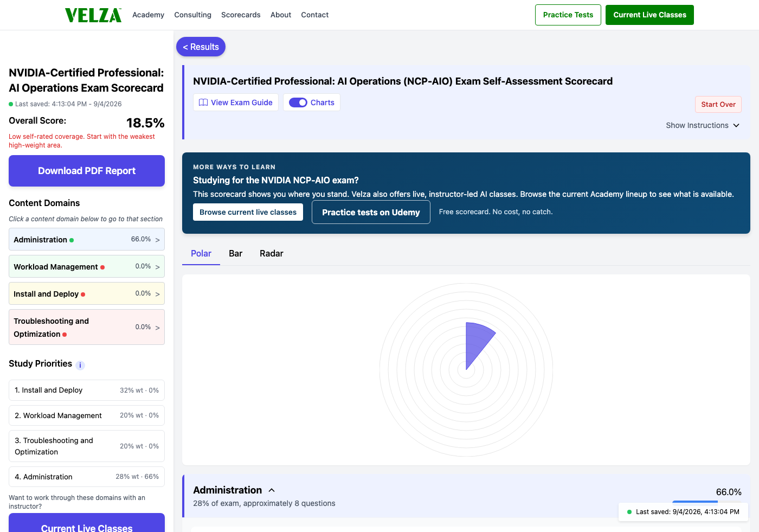Switch to the Polar chart tab

(x=201, y=253)
